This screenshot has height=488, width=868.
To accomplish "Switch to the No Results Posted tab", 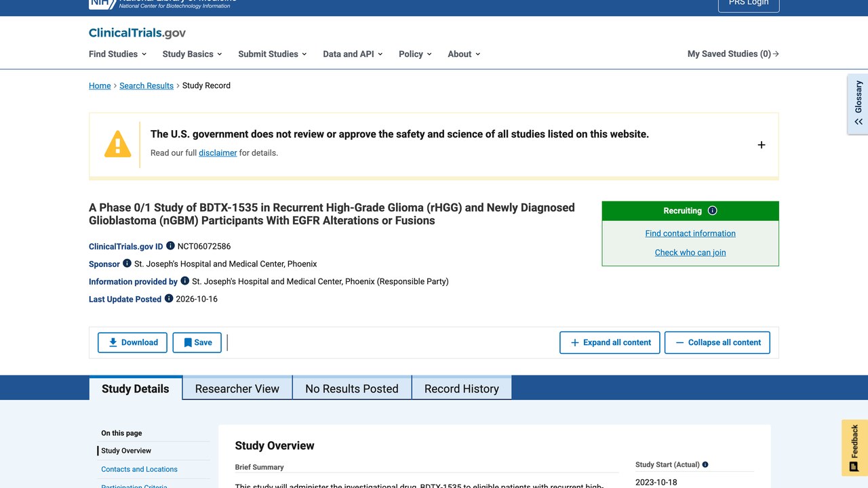I will point(352,388).
